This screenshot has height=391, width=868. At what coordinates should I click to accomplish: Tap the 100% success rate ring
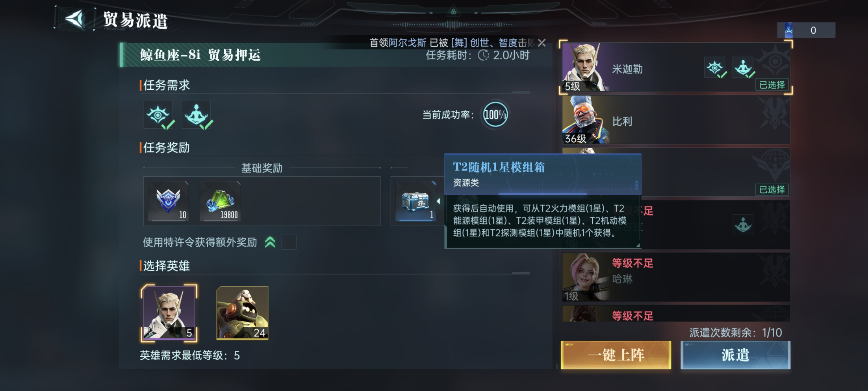pos(495,115)
